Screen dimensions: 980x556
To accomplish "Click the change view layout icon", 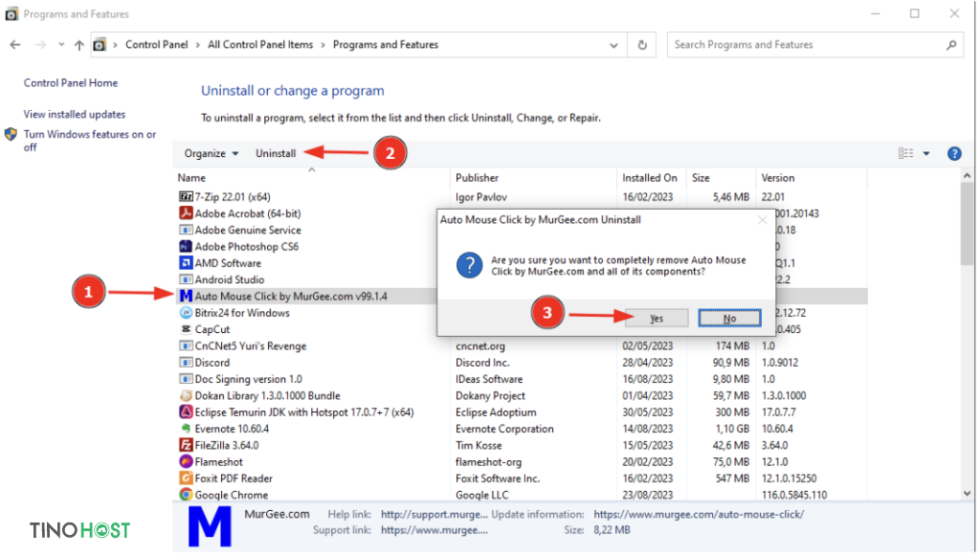I will click(x=905, y=154).
